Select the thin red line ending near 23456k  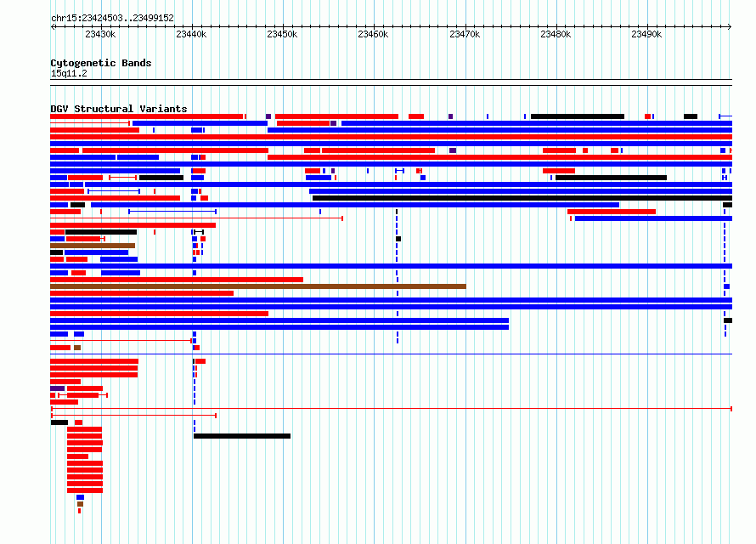click(197, 218)
